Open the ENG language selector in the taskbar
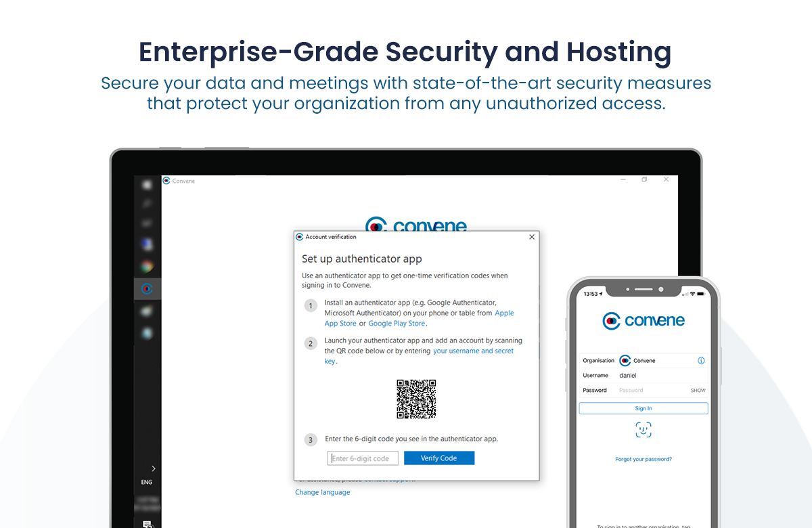Viewport: 812px width, 528px height. click(x=146, y=481)
